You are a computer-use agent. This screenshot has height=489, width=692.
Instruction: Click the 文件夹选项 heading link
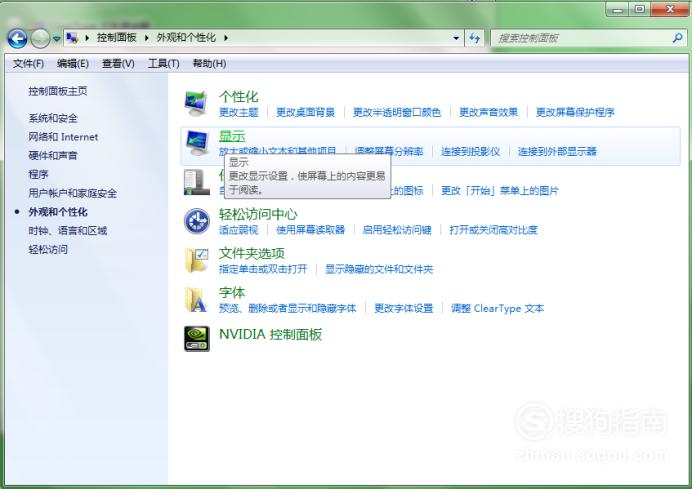[252, 254]
